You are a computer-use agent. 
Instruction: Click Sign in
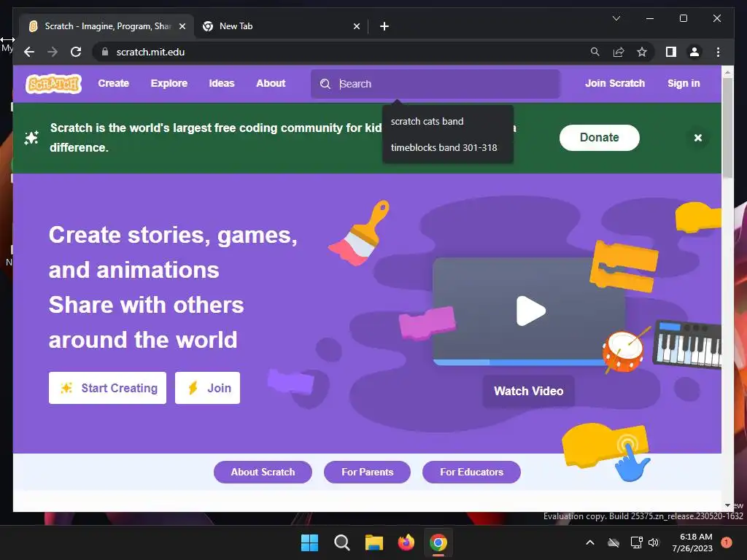(684, 83)
